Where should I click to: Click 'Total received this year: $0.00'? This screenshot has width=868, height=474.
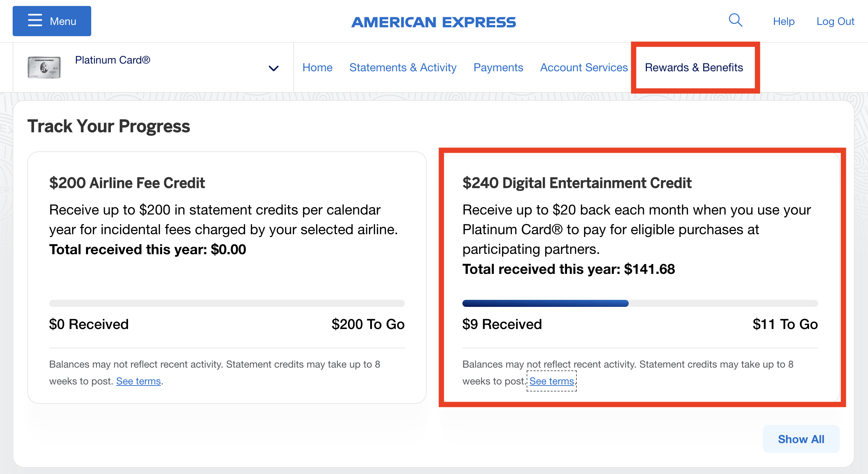(147, 250)
